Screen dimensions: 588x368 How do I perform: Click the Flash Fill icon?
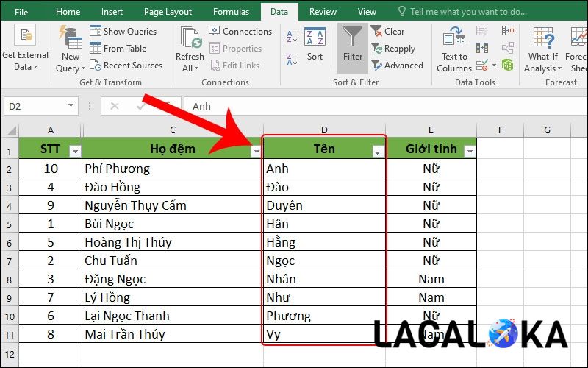click(482, 31)
